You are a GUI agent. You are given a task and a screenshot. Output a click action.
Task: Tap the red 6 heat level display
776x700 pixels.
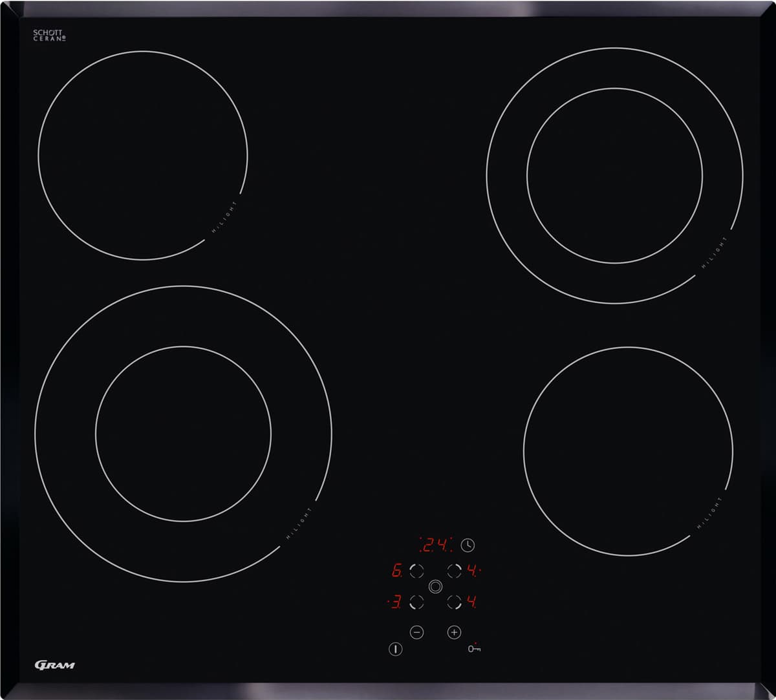tap(396, 571)
